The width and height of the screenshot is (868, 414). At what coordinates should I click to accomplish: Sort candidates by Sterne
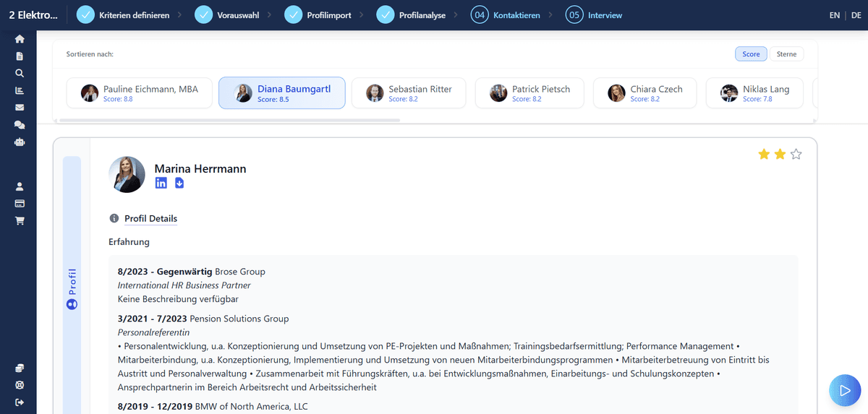[x=786, y=54]
